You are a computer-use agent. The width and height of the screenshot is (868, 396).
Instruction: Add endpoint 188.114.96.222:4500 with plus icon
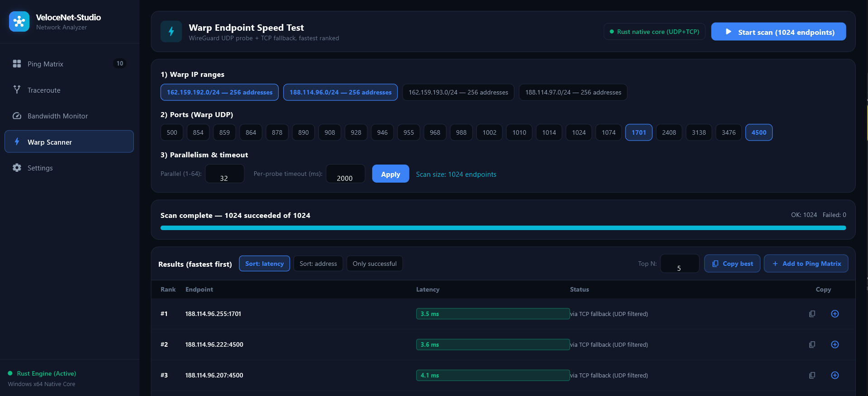(835, 344)
